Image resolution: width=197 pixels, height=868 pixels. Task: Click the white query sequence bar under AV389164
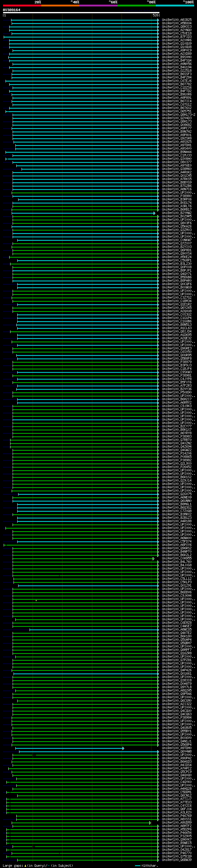pyautogui.click(x=81, y=13)
